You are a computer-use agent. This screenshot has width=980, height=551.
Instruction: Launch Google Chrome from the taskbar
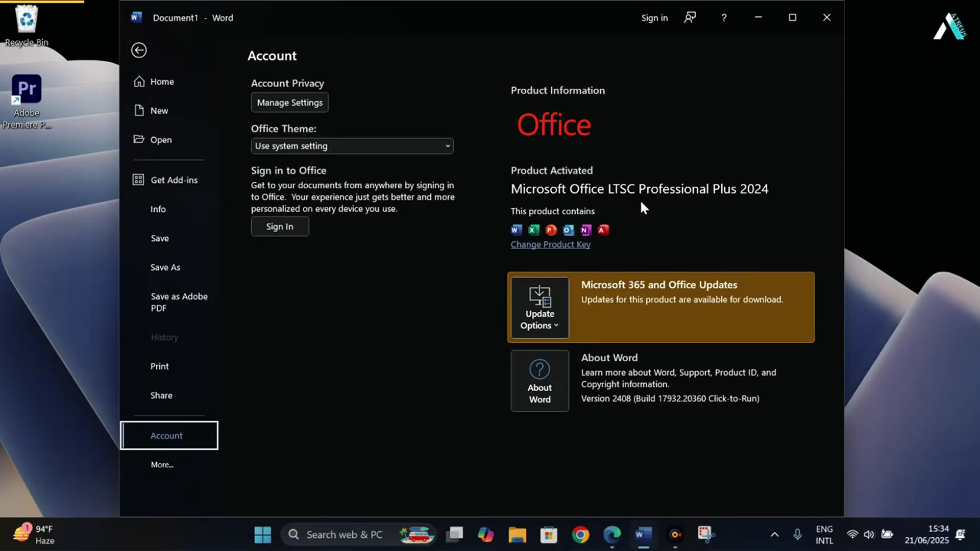pos(580,535)
